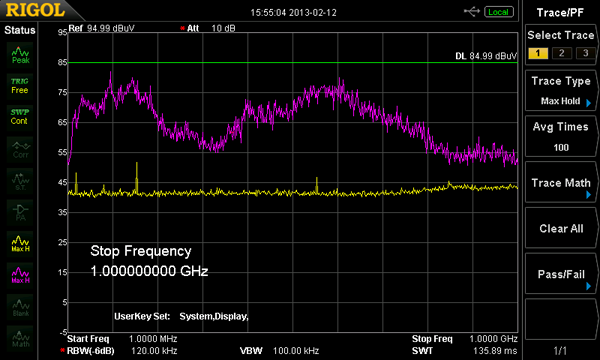Viewport: 600px width, 360px height.
Task: Click the Stop Freq 1.0000 GHz readout
Action: point(465,339)
